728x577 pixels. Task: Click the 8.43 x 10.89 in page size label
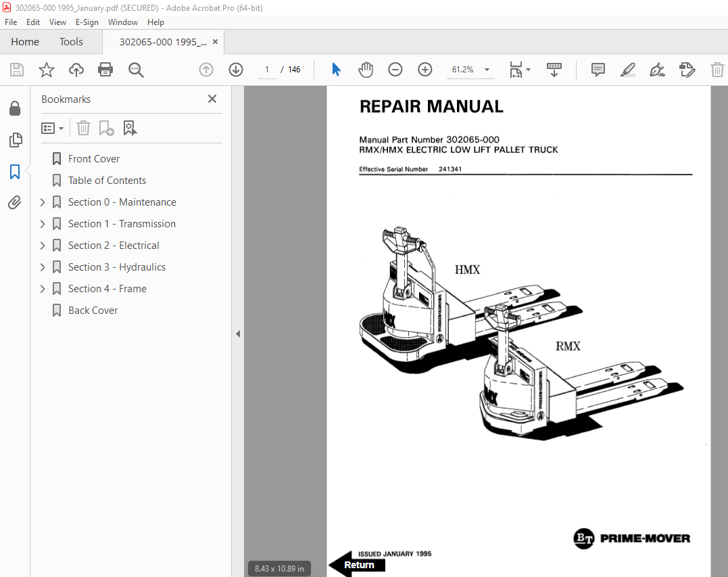(x=279, y=569)
